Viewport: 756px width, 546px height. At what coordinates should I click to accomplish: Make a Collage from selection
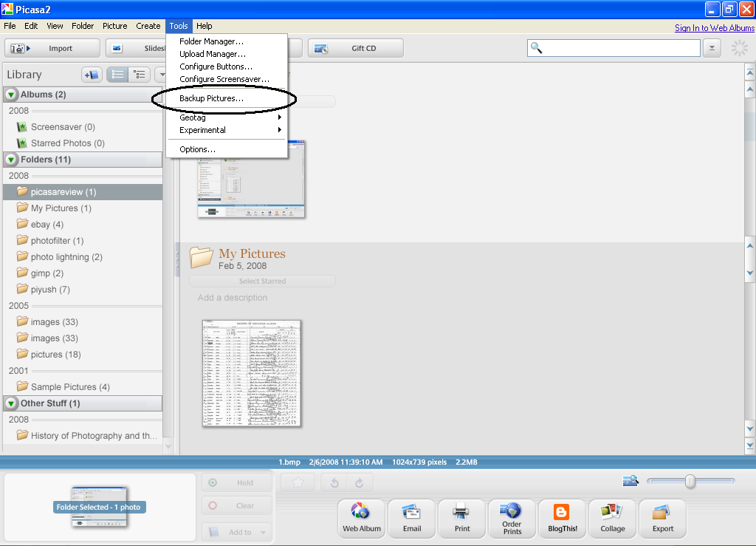612,518
